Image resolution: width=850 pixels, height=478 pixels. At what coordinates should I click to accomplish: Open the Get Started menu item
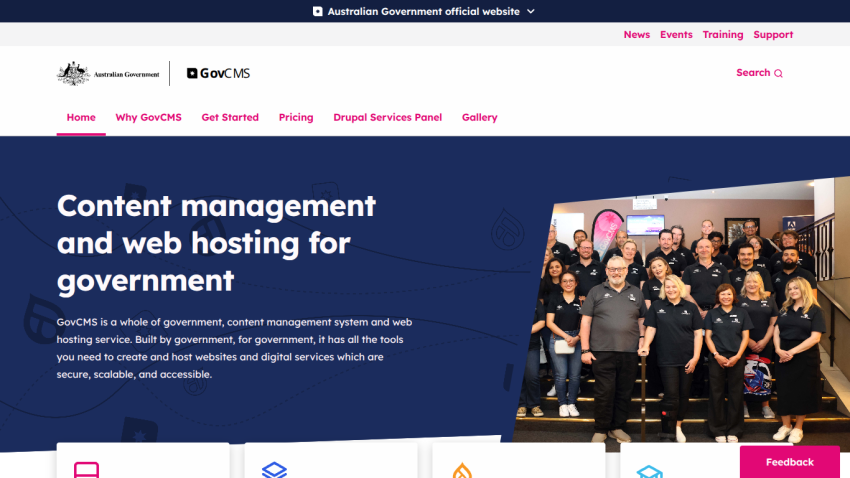coord(230,118)
